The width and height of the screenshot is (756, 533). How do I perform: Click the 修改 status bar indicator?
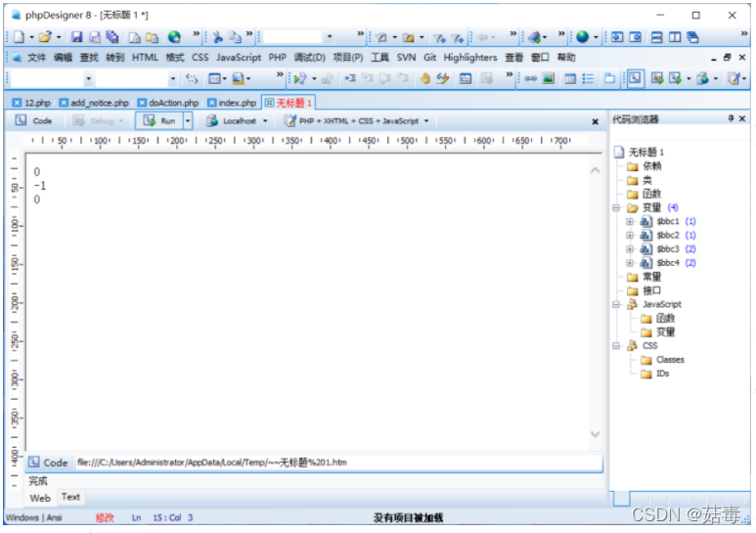click(105, 517)
